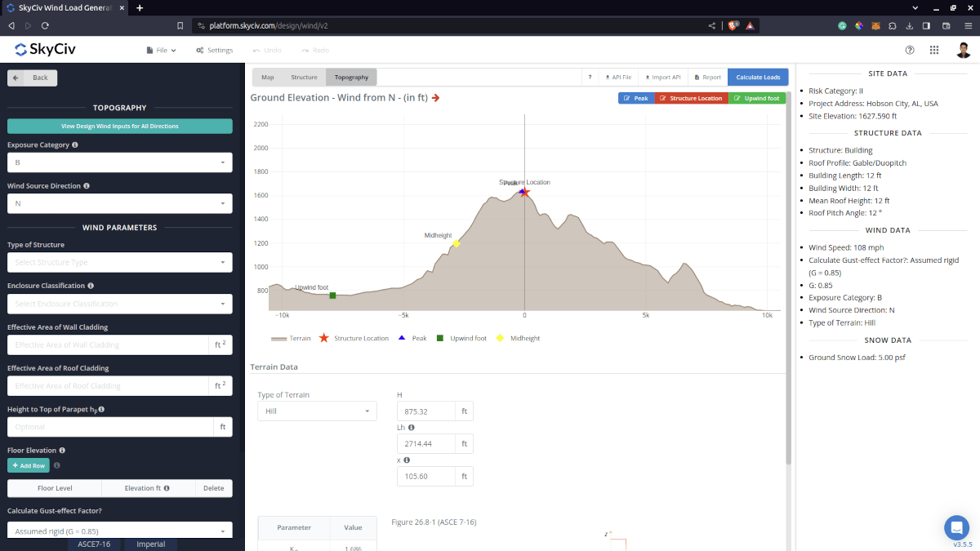The width and height of the screenshot is (980, 551).
Task: Click info icon beside Exposure Category
Action: [x=75, y=145]
